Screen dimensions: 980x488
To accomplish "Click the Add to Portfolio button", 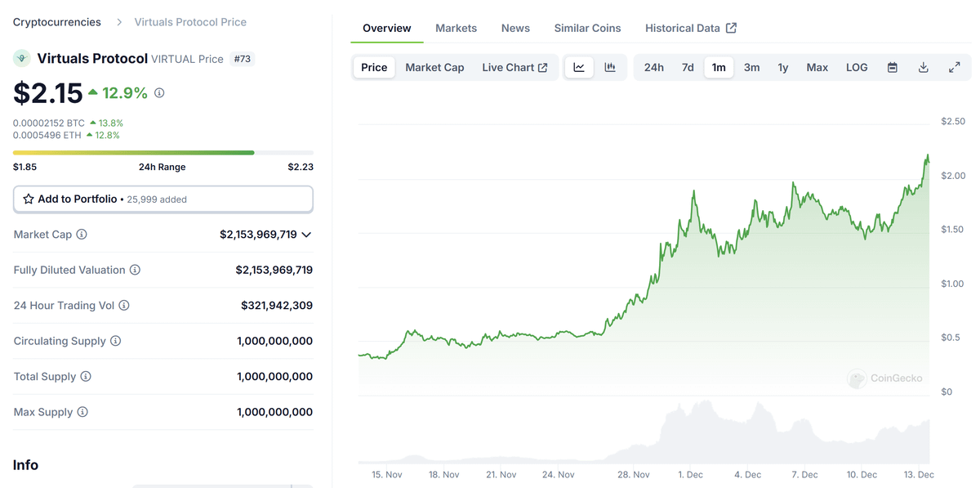I will point(163,199).
